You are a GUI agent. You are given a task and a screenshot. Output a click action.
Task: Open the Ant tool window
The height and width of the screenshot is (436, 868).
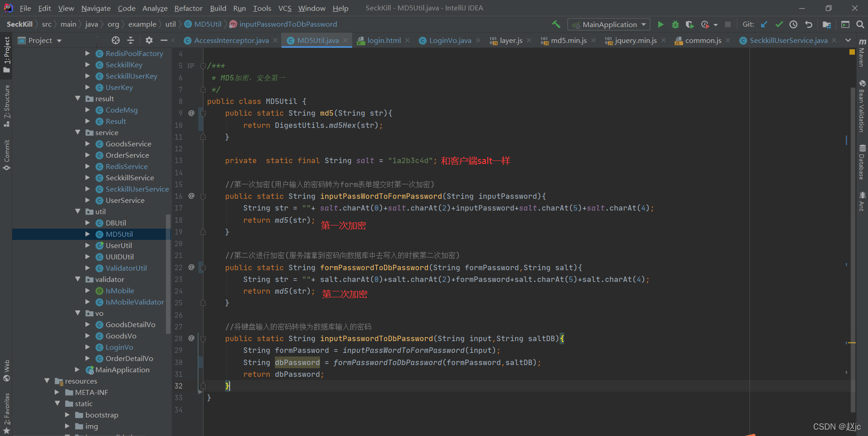pos(862,202)
